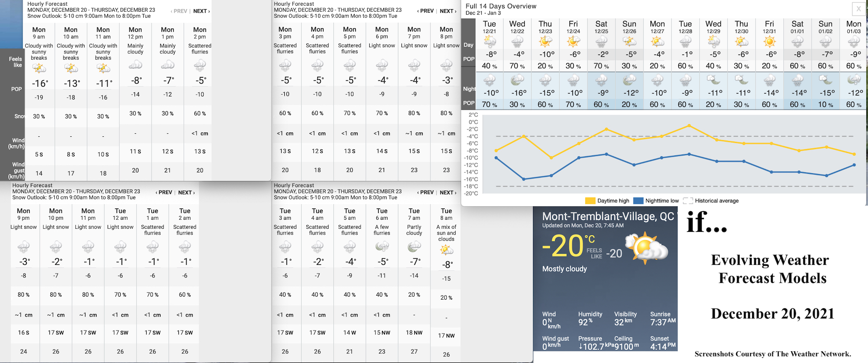Click the Wed 12/29 night moon icon
The image size is (868, 363).
tap(713, 80)
